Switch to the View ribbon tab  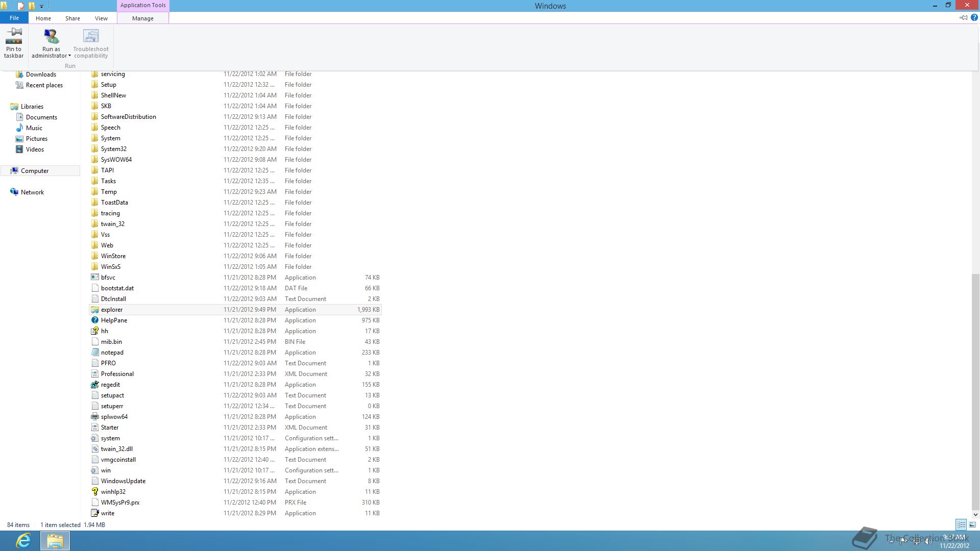tap(101, 18)
